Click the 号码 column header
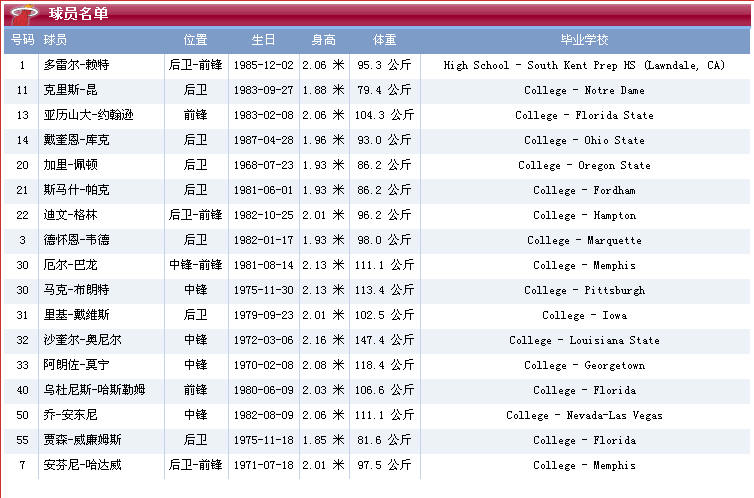This screenshot has width=754, height=498. 22,39
